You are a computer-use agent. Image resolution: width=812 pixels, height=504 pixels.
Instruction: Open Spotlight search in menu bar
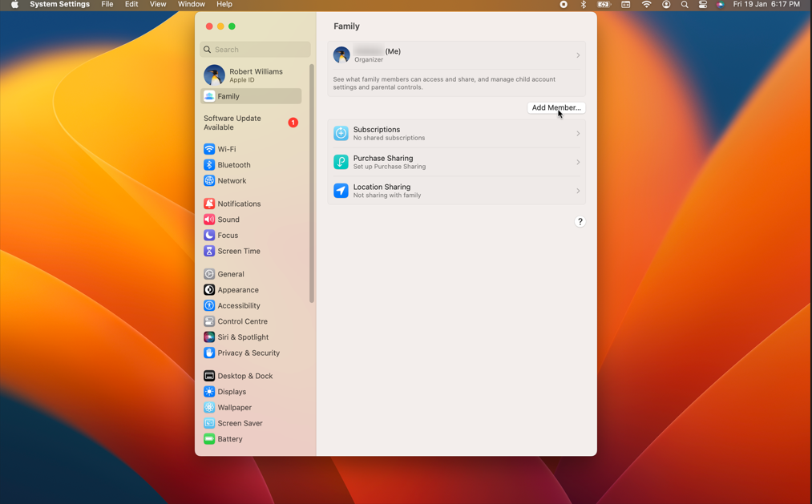[x=685, y=4]
